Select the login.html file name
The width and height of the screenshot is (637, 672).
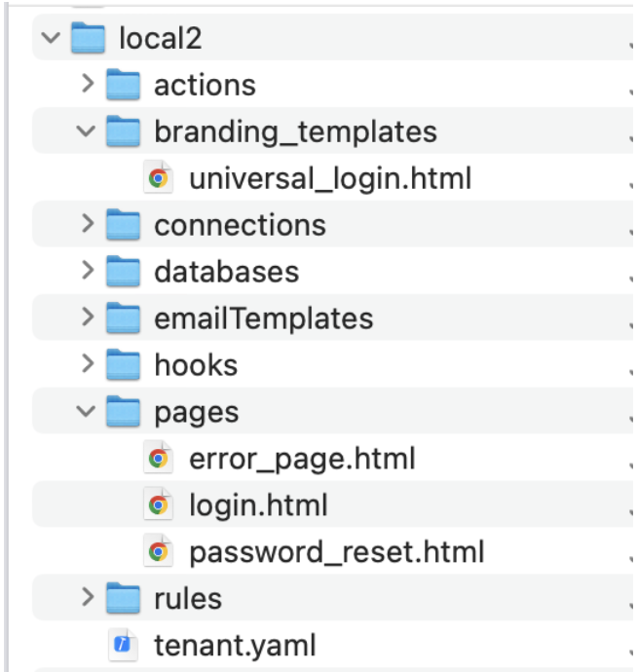tap(258, 505)
